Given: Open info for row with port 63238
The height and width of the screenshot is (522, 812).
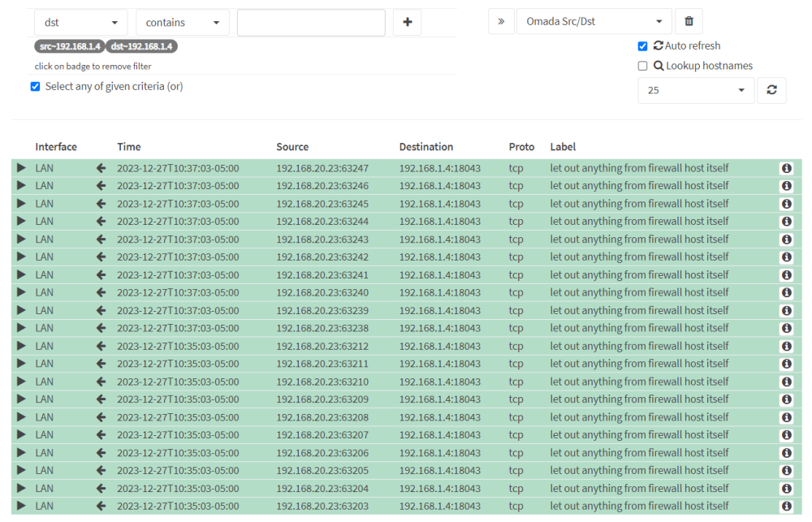Looking at the screenshot, I should click(786, 328).
